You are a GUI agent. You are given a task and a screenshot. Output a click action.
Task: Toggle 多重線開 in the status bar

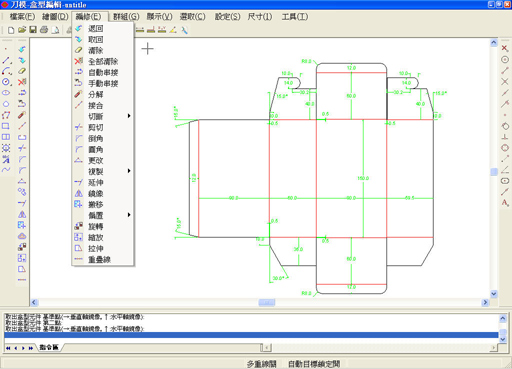click(x=262, y=364)
